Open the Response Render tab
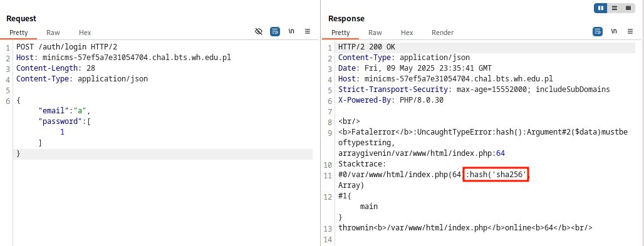The height and width of the screenshot is (246, 644). tap(443, 33)
